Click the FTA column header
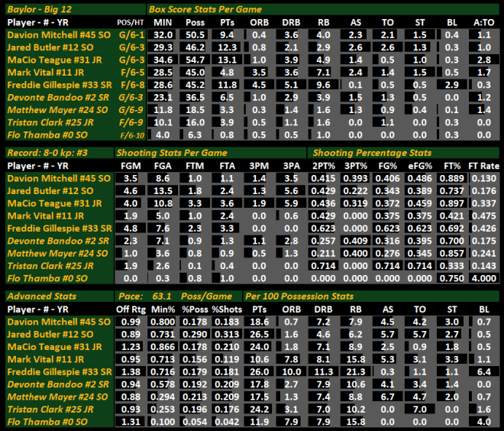504x431 pixels. click(227, 166)
